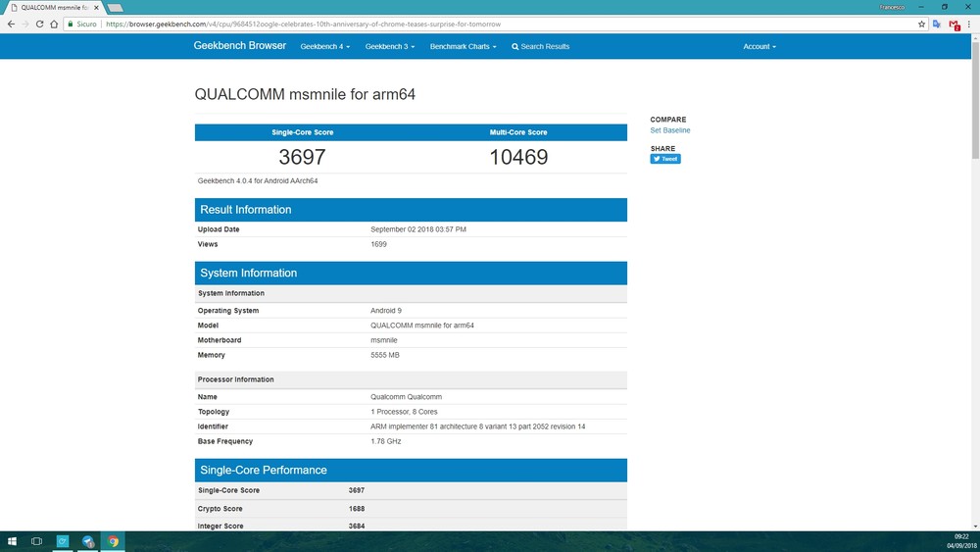Select the single-core score 3697 number

coord(302,157)
